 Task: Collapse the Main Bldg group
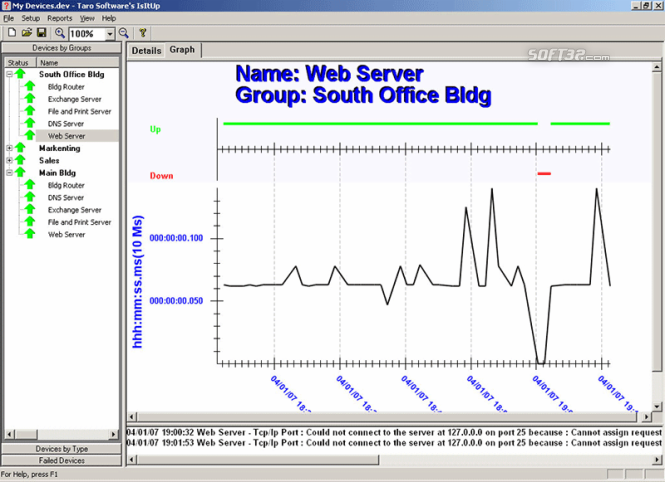point(9,173)
